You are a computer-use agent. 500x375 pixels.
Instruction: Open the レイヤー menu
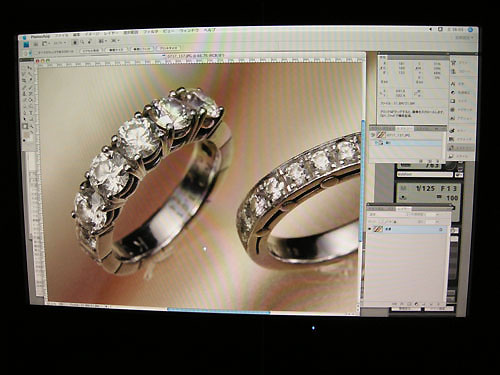(110, 33)
